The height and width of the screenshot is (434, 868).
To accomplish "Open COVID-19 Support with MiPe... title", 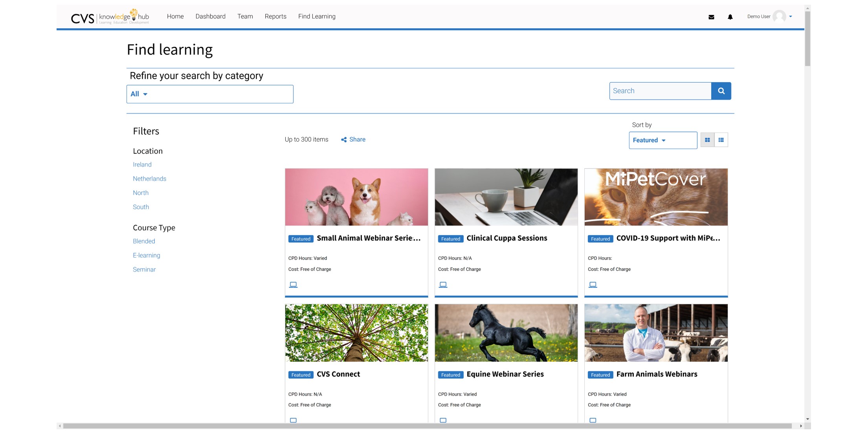I will (668, 238).
